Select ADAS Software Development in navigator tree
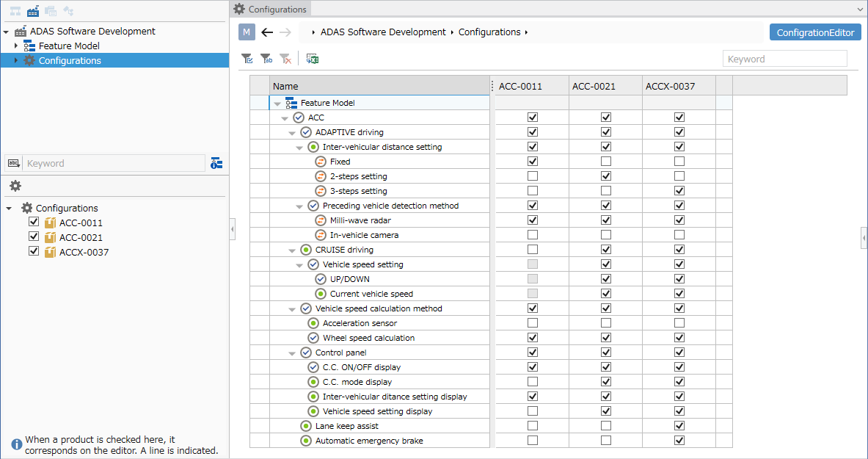868x459 pixels. [x=92, y=32]
